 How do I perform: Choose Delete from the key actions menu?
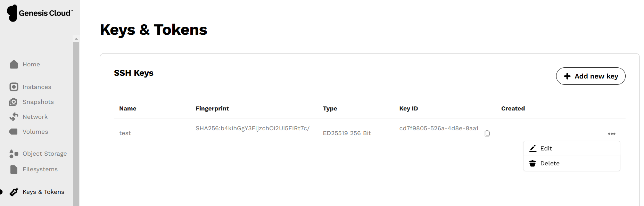point(571,163)
